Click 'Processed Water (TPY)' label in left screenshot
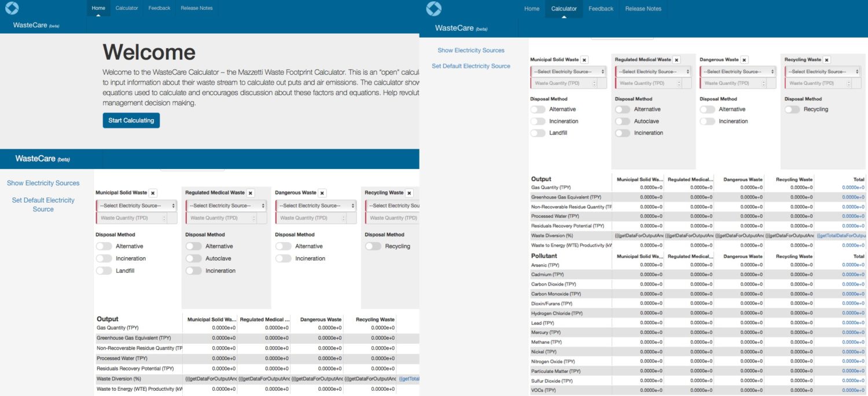The height and width of the screenshot is (396, 868). point(122,358)
